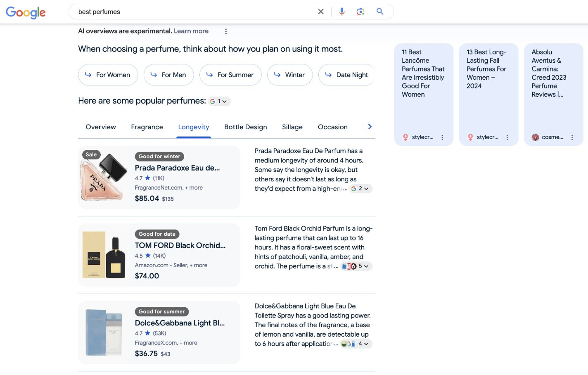The image size is (588, 375).
Task: Click the search magnifier icon
Action: pyautogui.click(x=379, y=12)
